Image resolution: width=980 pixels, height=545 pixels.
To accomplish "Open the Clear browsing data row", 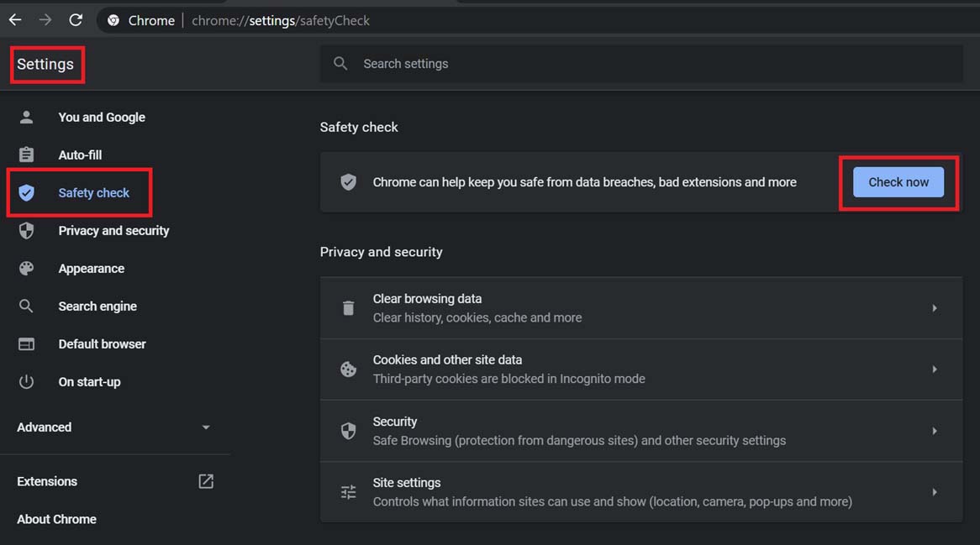I will (641, 308).
